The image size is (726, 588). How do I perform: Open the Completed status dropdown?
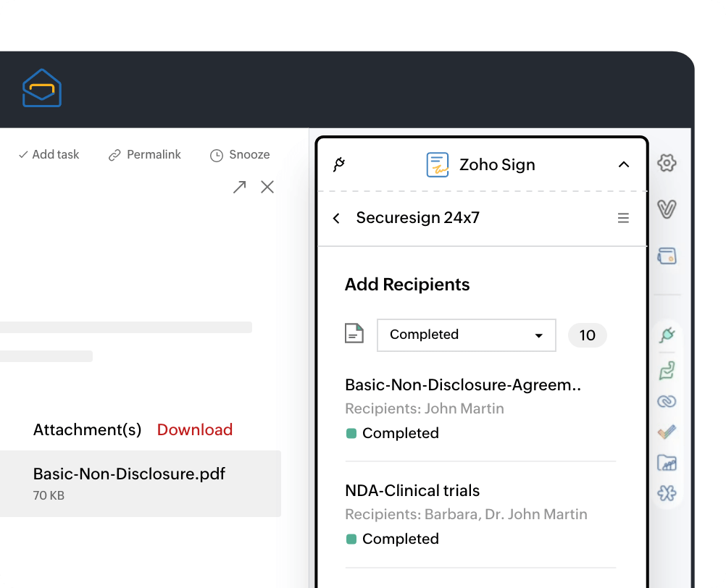point(467,335)
